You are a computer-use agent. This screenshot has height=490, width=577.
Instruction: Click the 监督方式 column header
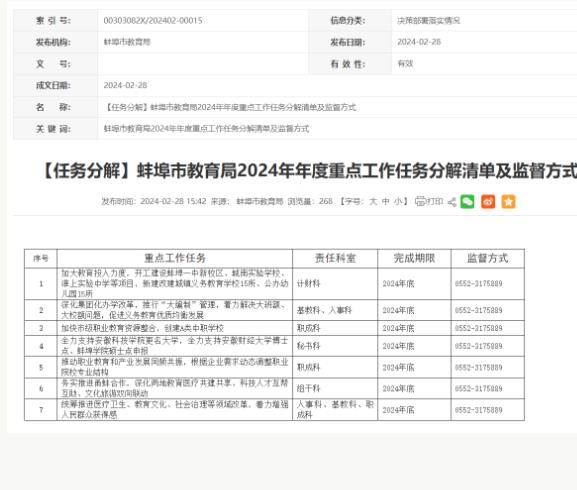tap(488, 258)
